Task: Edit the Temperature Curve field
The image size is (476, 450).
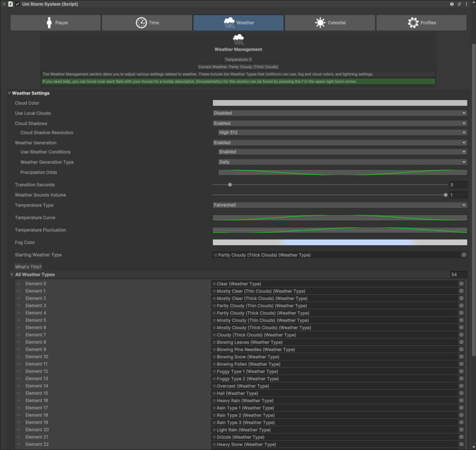Action: pos(339,218)
